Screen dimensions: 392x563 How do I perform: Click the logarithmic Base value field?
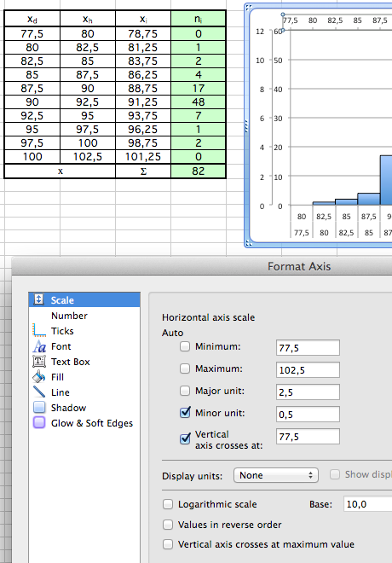[367, 504]
